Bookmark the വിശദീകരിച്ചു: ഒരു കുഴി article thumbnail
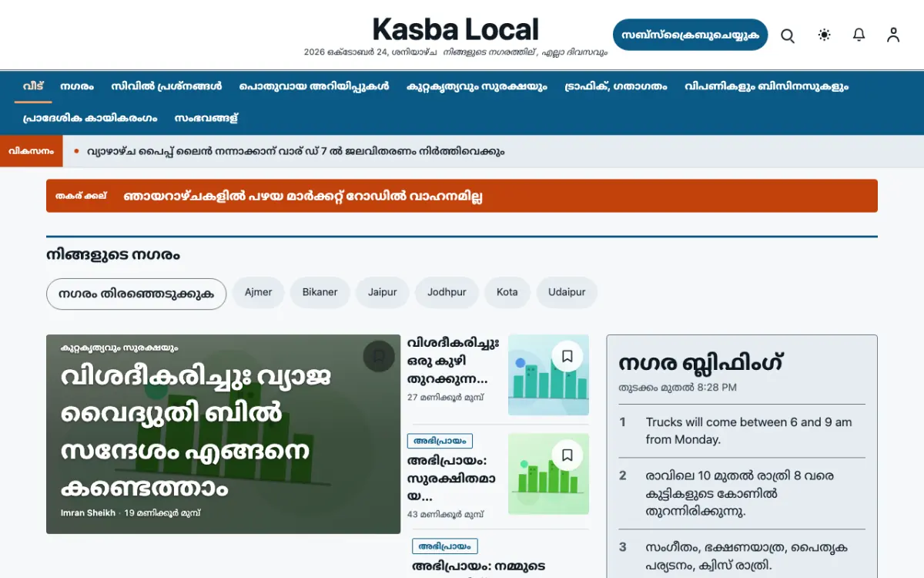Screen dimensions: 924x578 [x=567, y=356]
